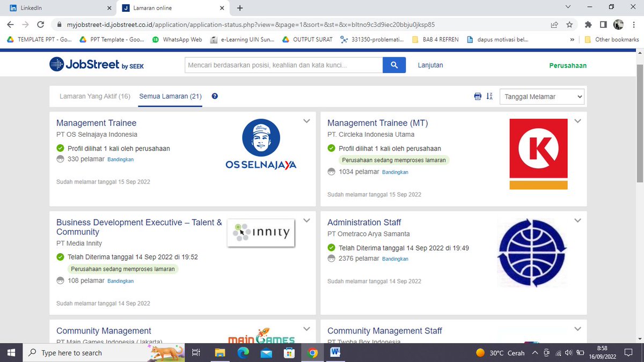The height and width of the screenshot is (362, 644).
Task: Open the Chrome profile avatar
Action: tap(619, 25)
